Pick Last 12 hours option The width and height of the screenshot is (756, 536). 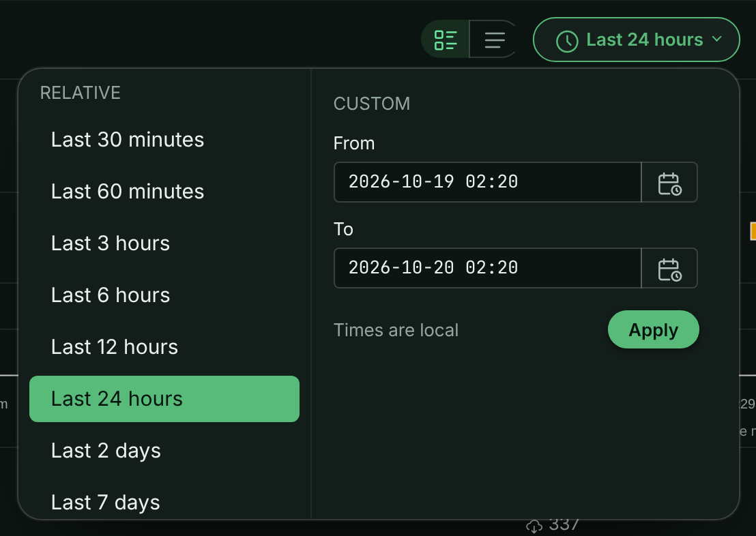(x=164, y=347)
